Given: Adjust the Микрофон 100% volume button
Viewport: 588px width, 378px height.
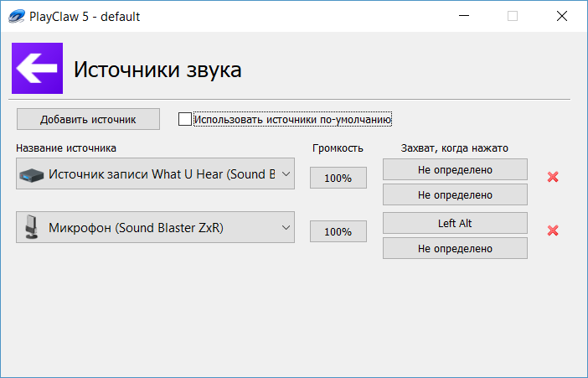Looking at the screenshot, I should tap(338, 231).
